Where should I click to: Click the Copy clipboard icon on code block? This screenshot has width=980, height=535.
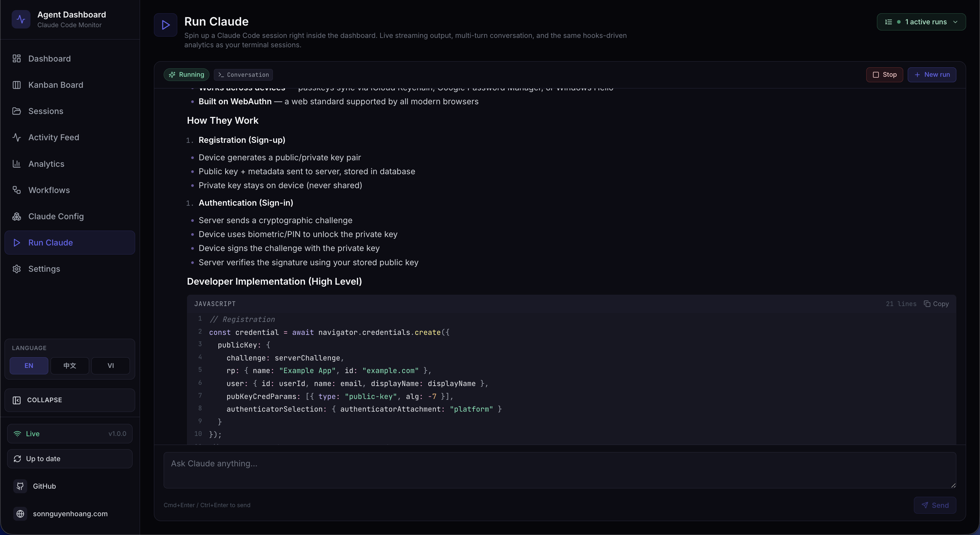click(x=927, y=304)
